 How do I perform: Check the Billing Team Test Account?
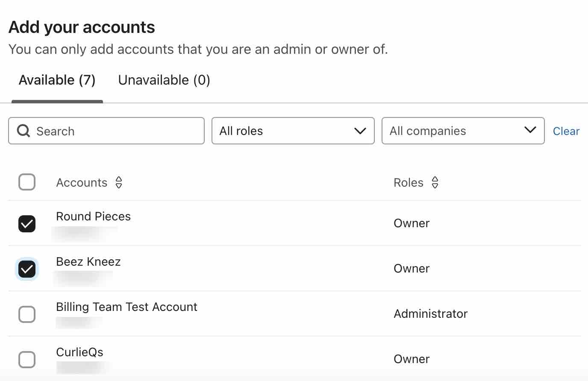click(27, 314)
